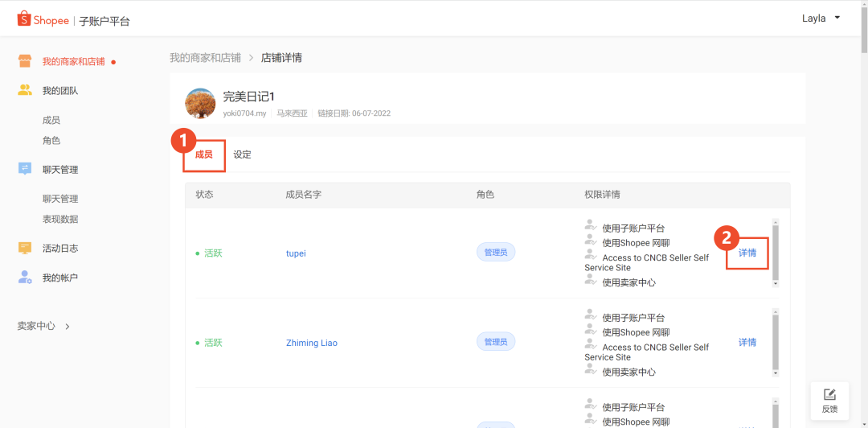
Task: Go to 角色 under 我的团队
Action: (x=51, y=140)
